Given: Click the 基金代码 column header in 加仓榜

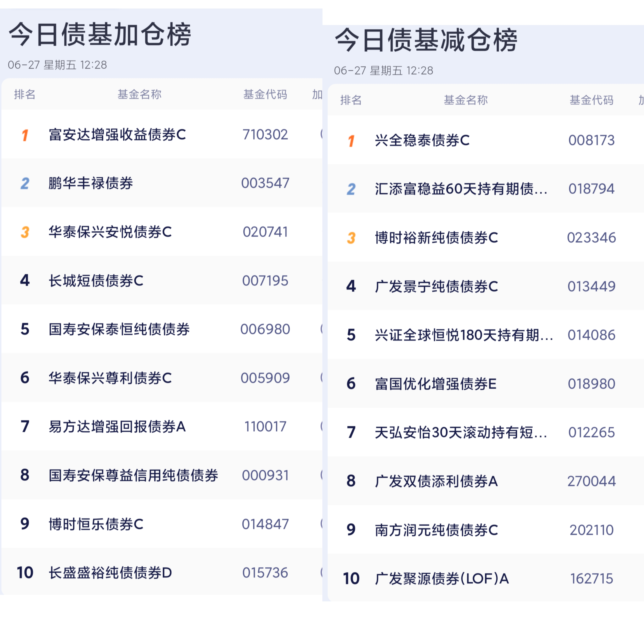Looking at the screenshot, I should pos(265,94).
